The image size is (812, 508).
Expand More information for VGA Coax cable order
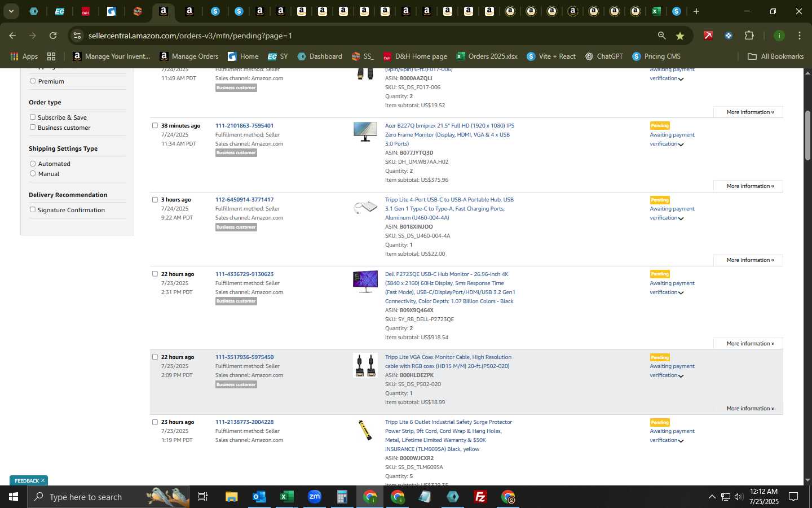(x=748, y=408)
